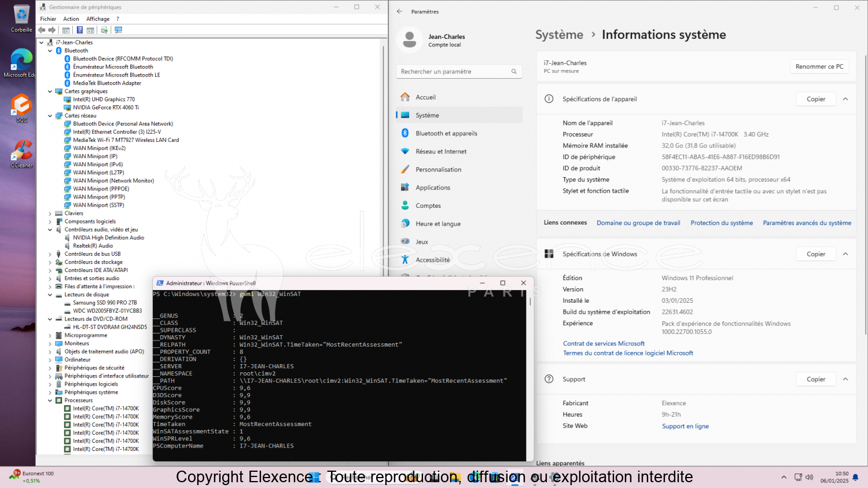The width and height of the screenshot is (868, 488).
Task: Open Termes du contrat de licence link
Action: pos(628,353)
